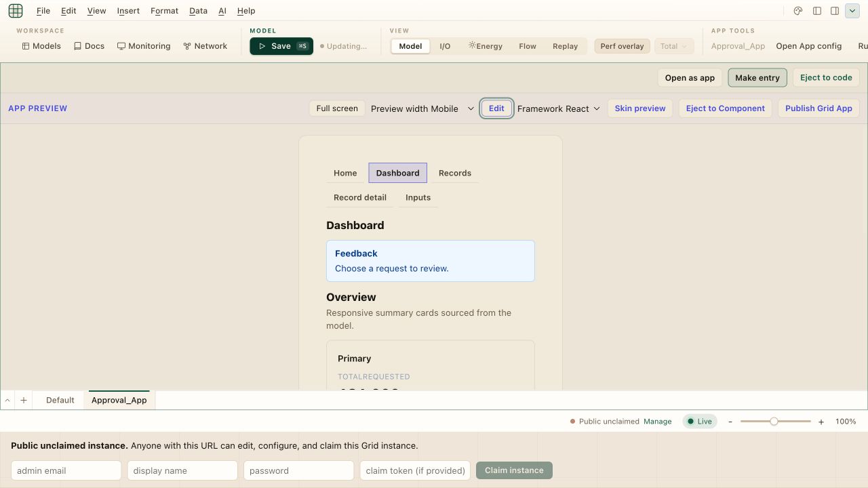Click the Save model button
Image resolution: width=868 pixels, height=488 pixels.
pyautogui.click(x=281, y=46)
